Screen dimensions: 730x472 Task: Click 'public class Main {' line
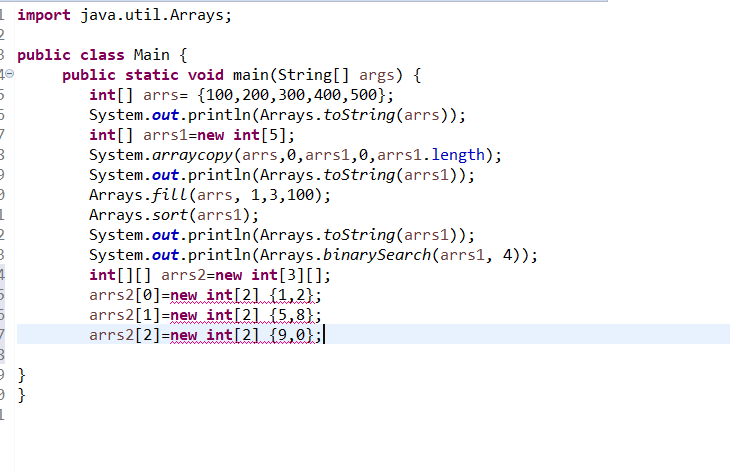[102, 55]
